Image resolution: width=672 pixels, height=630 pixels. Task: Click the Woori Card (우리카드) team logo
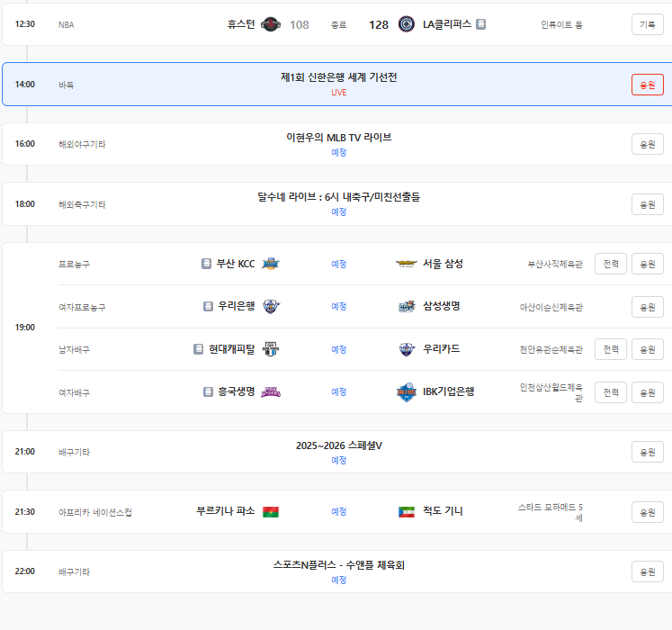[407, 349]
